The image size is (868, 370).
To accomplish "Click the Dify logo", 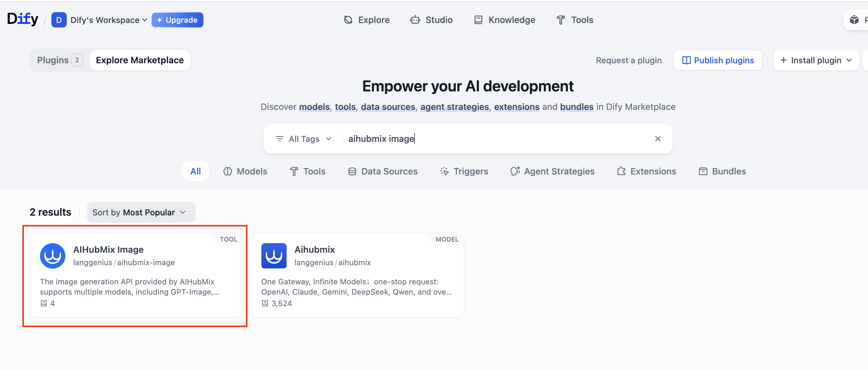I will 22,19.
